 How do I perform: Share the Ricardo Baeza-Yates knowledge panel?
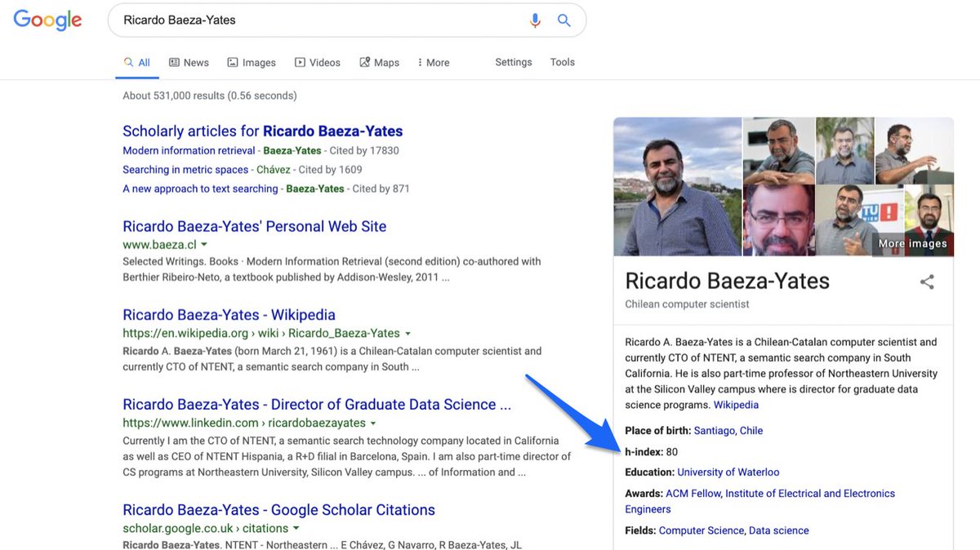[927, 282]
